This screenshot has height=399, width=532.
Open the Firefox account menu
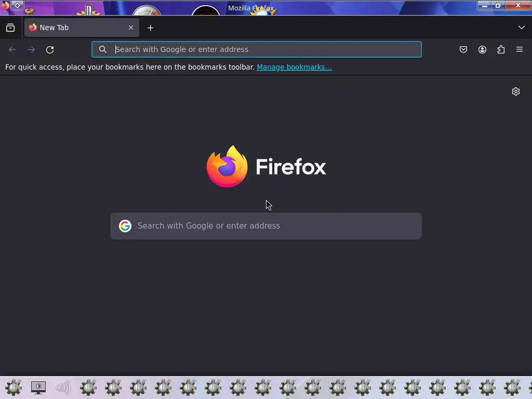click(482, 49)
